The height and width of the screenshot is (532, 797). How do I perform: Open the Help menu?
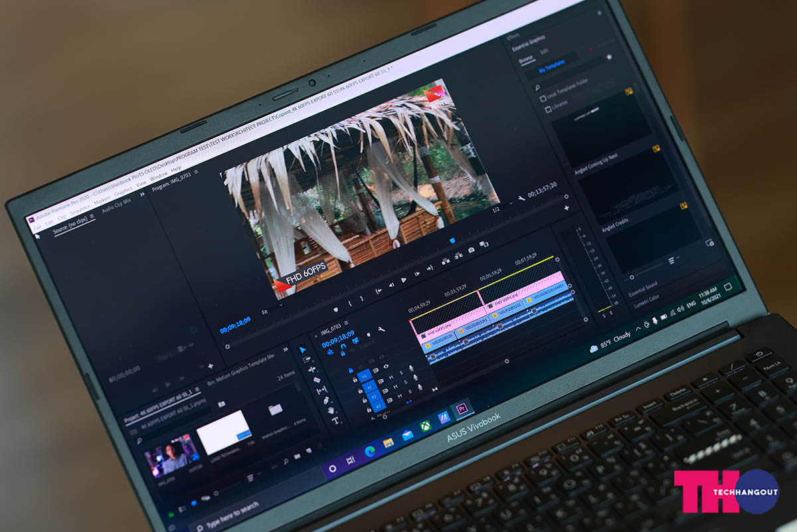click(177, 169)
